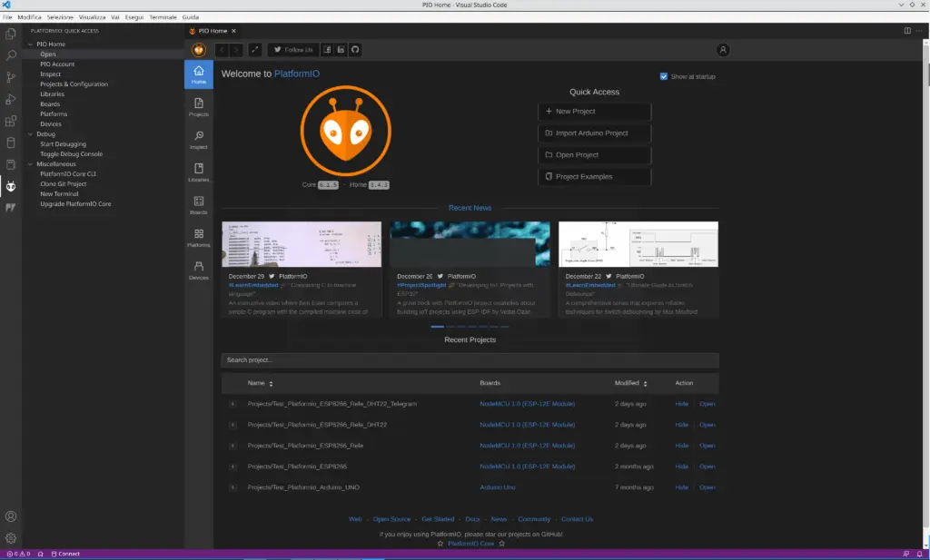Open Test_Platformio_Arduino_UNO project via Open link
Viewport: 930px width, 560px height.
tap(707, 487)
